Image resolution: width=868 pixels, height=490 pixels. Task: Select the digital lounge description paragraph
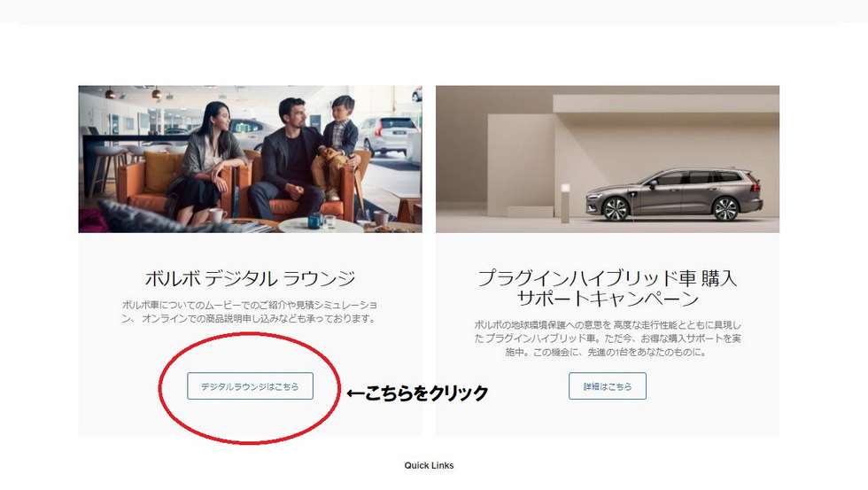[x=250, y=312]
